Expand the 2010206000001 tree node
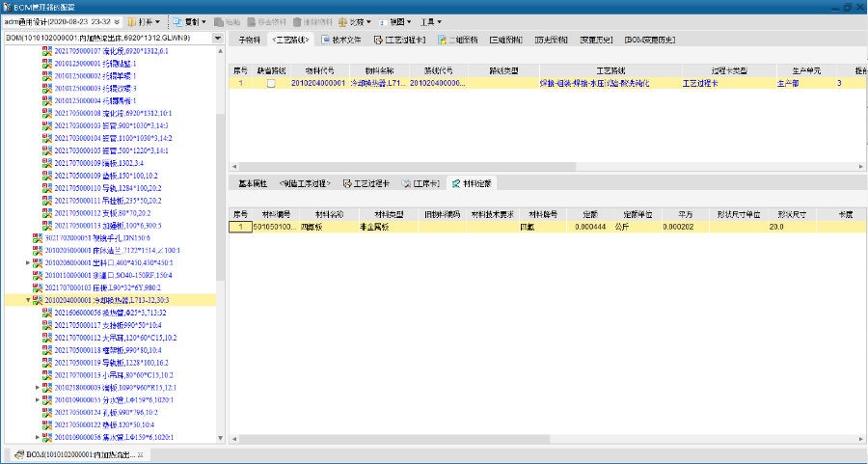This screenshot has width=868, height=464. 28,262
